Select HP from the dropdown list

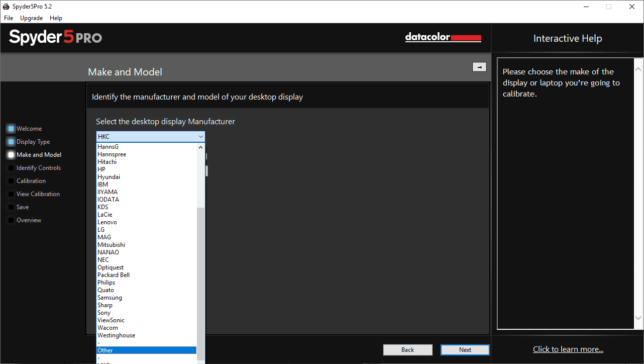[146, 169]
